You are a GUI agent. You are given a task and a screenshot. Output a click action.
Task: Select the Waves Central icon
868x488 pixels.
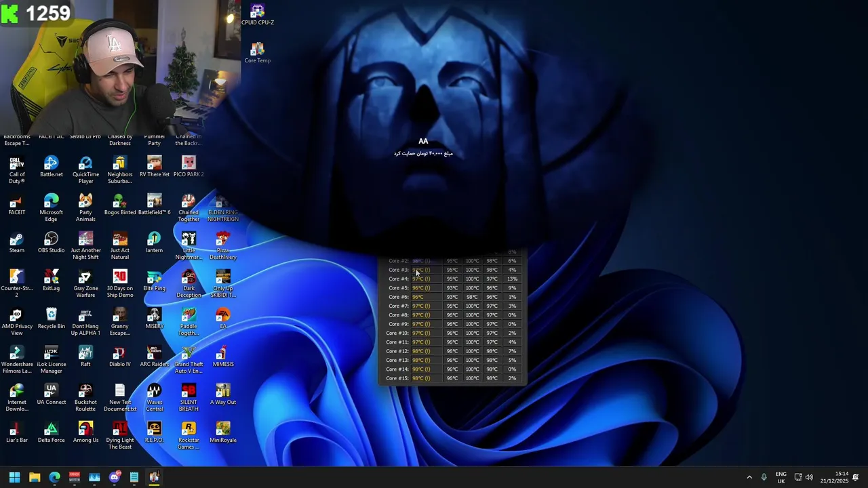[154, 398]
